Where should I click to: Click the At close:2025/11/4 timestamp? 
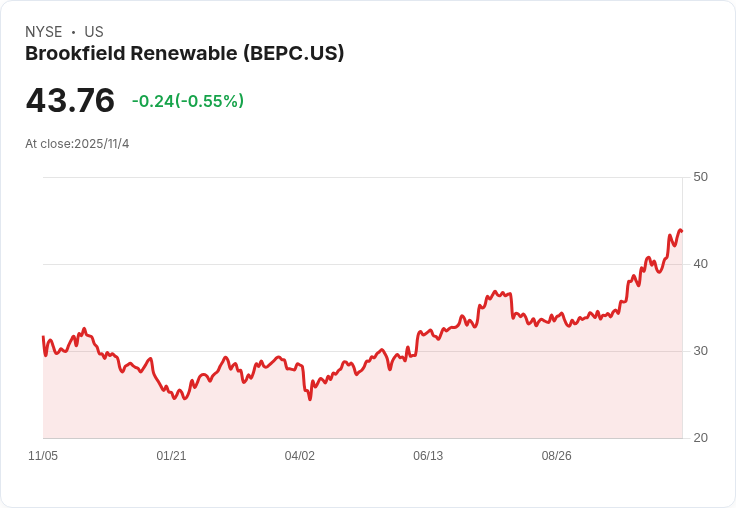pyautogui.click(x=77, y=144)
